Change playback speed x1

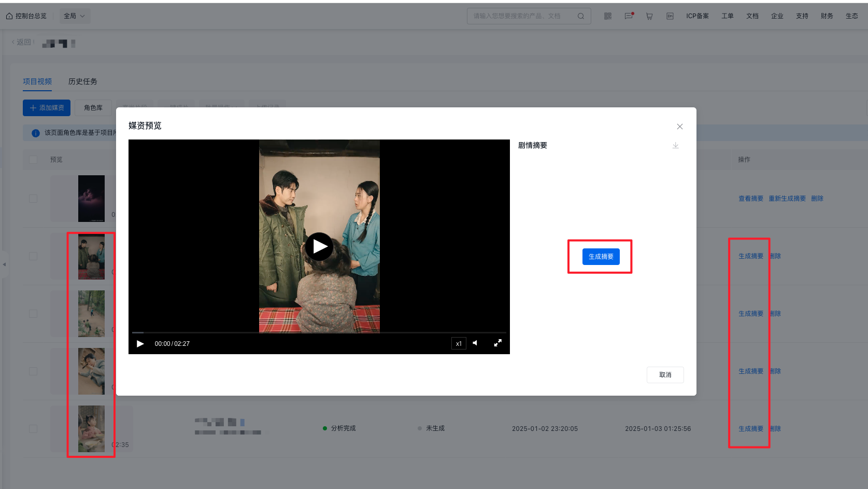(459, 343)
